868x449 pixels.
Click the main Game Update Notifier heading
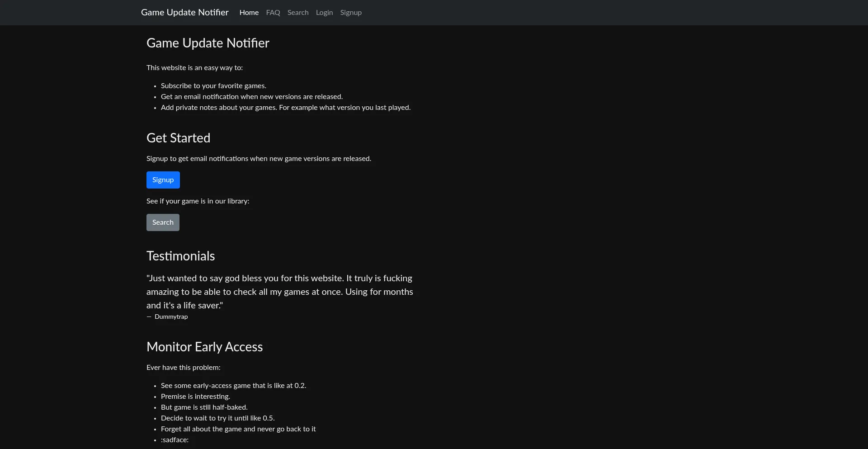(x=208, y=43)
